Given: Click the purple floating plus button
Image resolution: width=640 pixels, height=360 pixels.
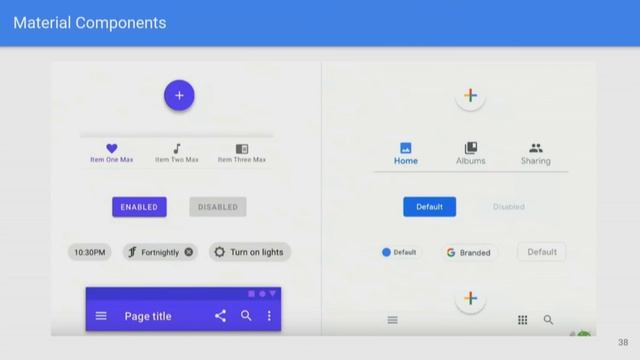Looking at the screenshot, I should coord(179,95).
